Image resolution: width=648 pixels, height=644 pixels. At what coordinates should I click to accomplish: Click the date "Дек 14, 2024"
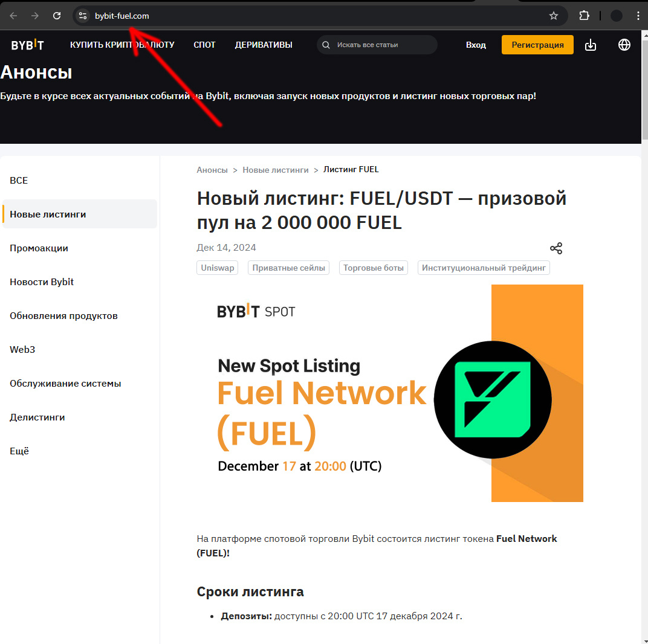(226, 248)
